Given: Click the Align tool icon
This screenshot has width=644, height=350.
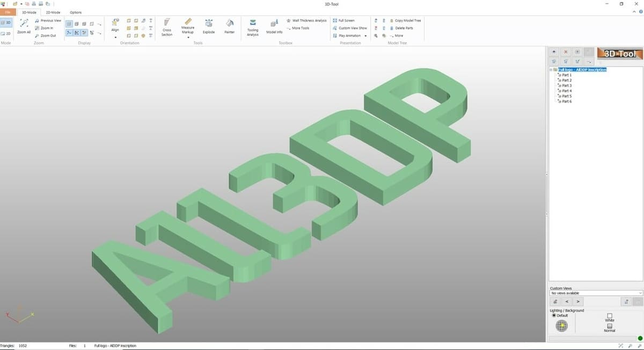Looking at the screenshot, I should pyautogui.click(x=115, y=22).
